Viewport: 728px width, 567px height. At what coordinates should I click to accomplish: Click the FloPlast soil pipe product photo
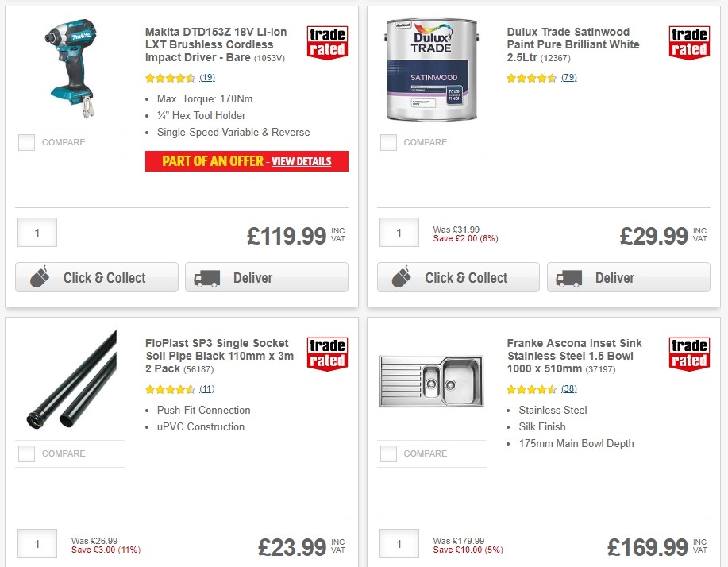(x=69, y=381)
